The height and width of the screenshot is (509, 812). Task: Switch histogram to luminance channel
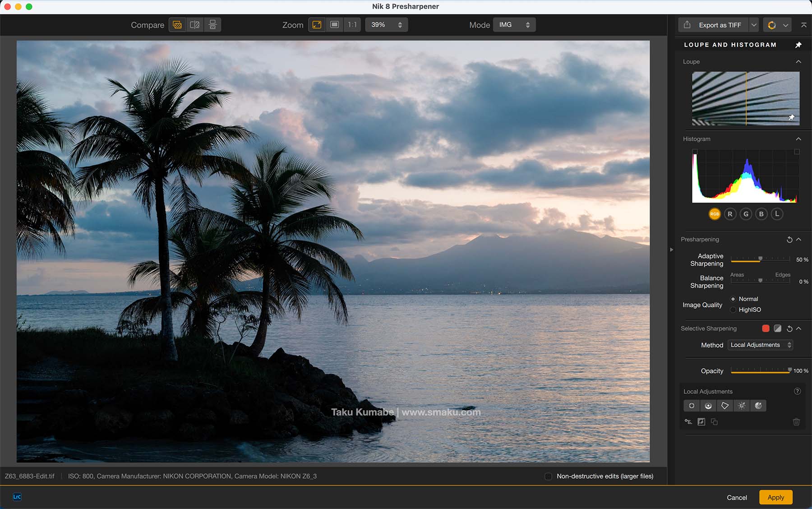[x=777, y=214]
